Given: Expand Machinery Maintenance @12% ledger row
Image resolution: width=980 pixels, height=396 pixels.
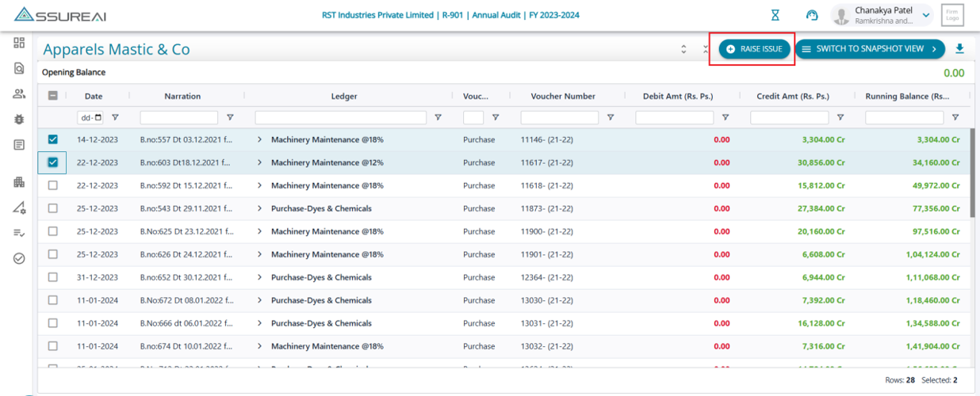Looking at the screenshot, I should pos(259,162).
